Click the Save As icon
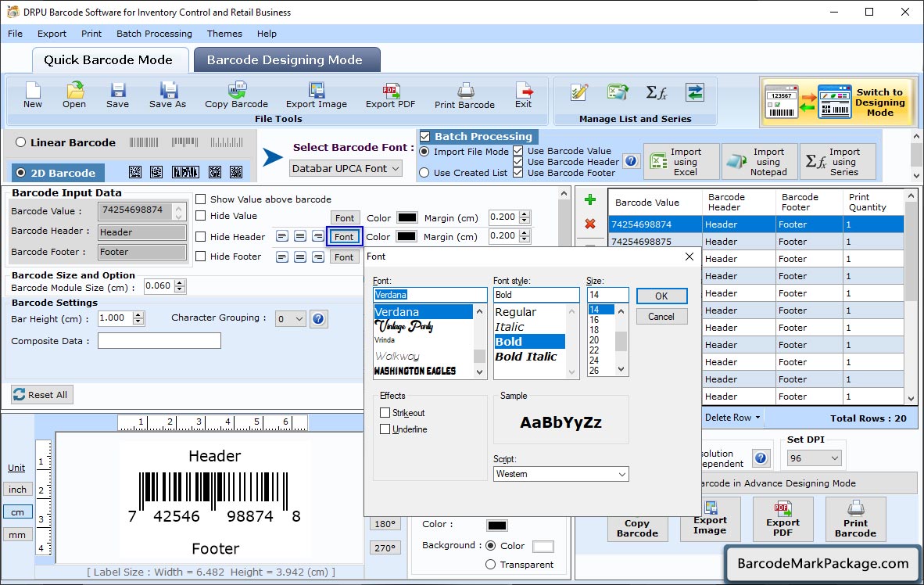 click(x=167, y=95)
